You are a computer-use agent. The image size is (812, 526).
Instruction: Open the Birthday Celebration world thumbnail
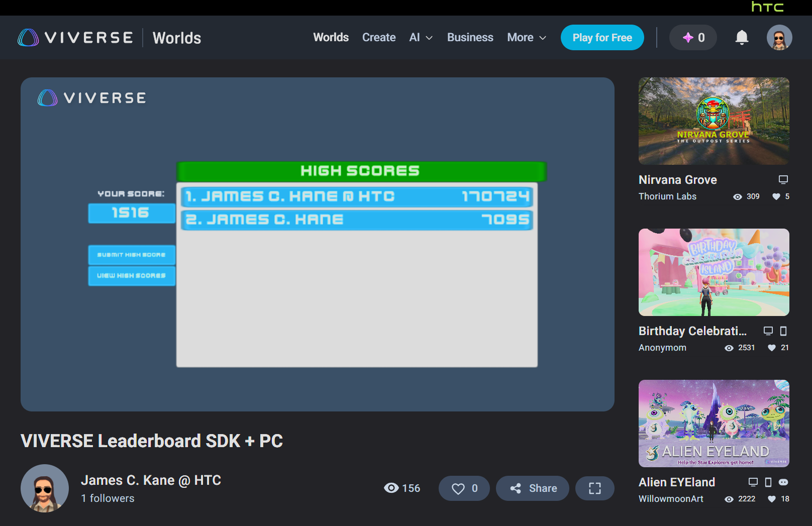coord(714,272)
